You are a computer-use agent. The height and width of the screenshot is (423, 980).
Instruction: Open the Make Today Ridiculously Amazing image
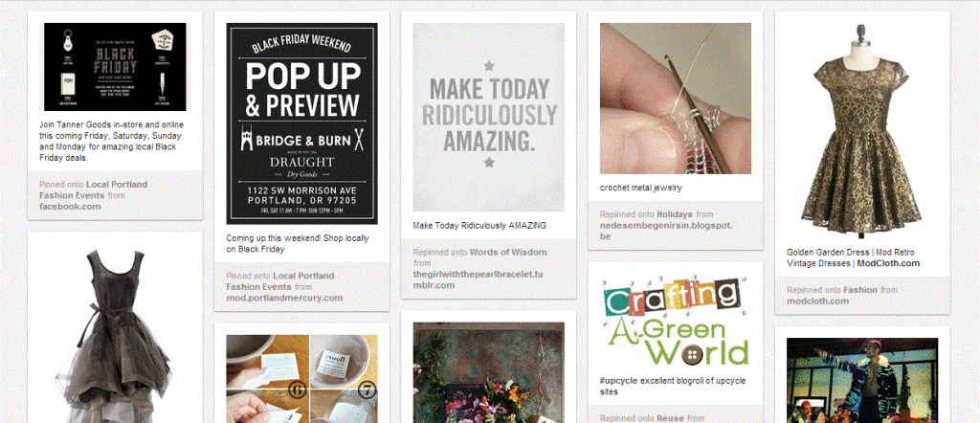click(x=489, y=118)
